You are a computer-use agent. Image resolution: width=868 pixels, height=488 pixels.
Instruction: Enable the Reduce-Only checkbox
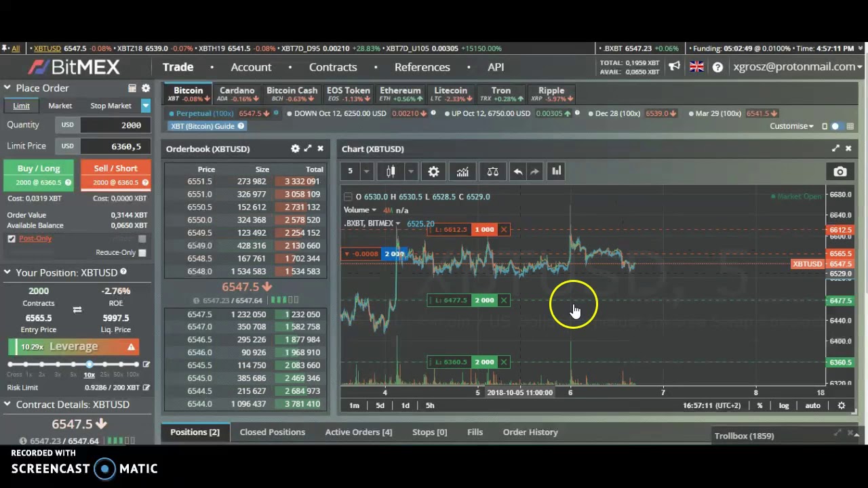point(142,252)
